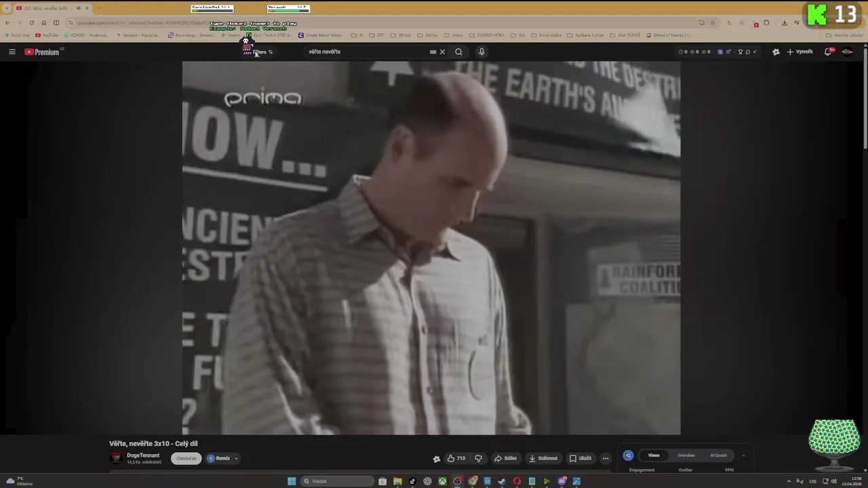Save video to playlist with Uložit
This screenshot has width=868, height=488.
click(580, 458)
